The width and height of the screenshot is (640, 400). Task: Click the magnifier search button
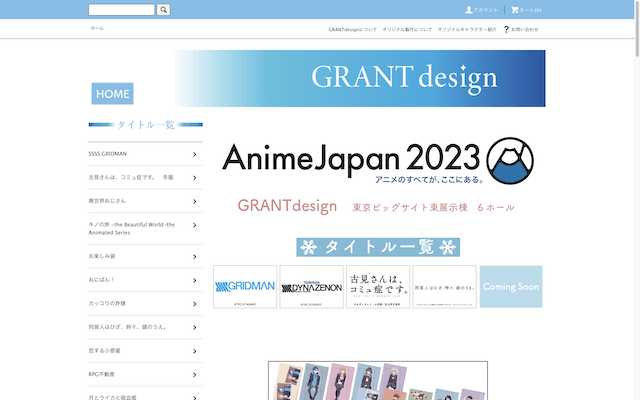click(163, 10)
